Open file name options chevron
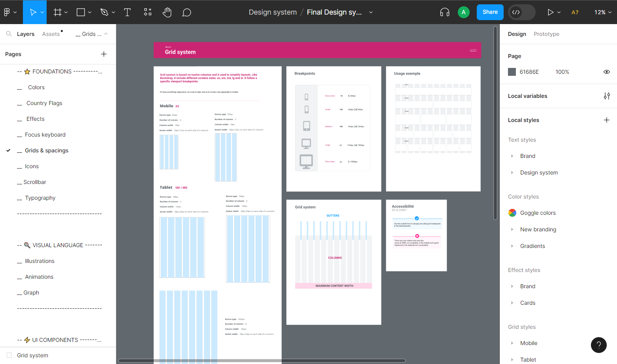This screenshot has width=617, height=364. click(x=371, y=12)
